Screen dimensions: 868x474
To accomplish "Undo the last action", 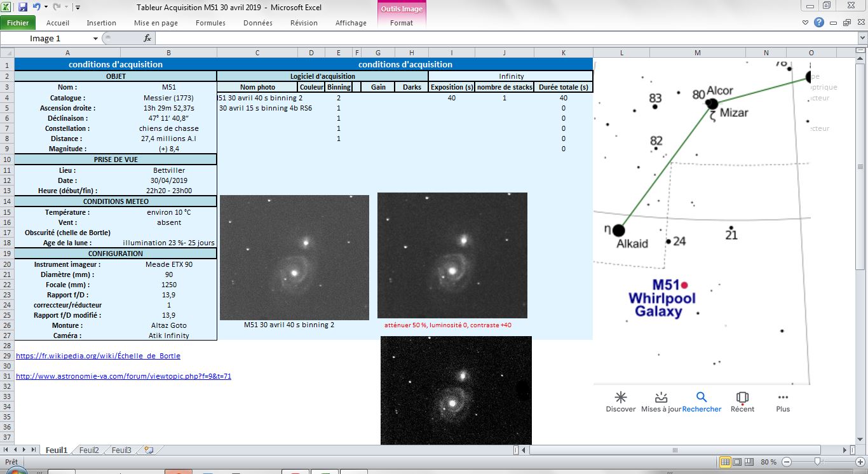I will (x=36, y=6).
